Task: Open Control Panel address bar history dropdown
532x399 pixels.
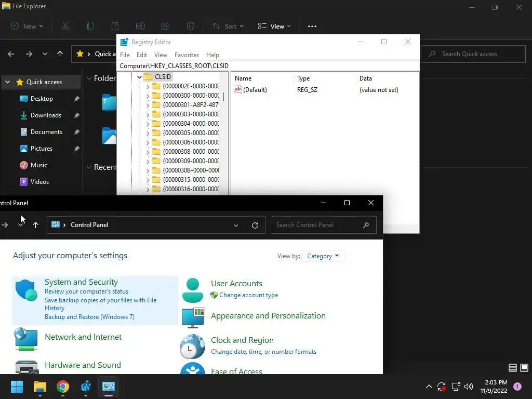Action: 236,225
